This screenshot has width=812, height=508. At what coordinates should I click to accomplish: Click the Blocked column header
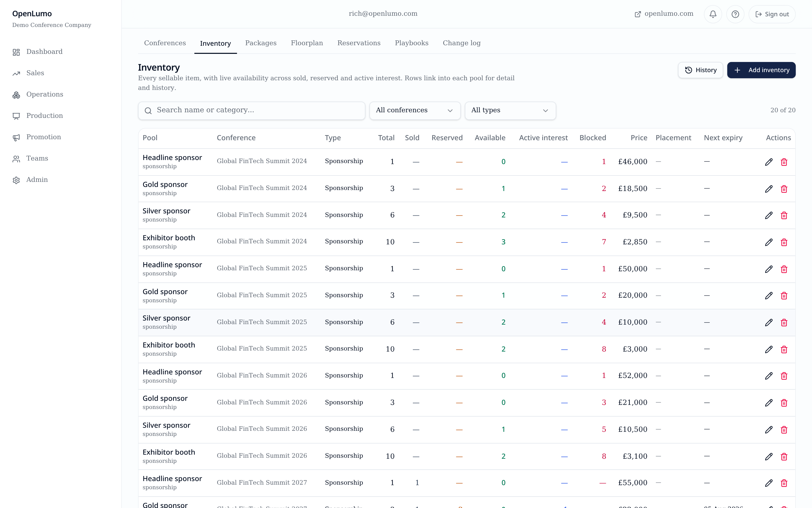593,138
